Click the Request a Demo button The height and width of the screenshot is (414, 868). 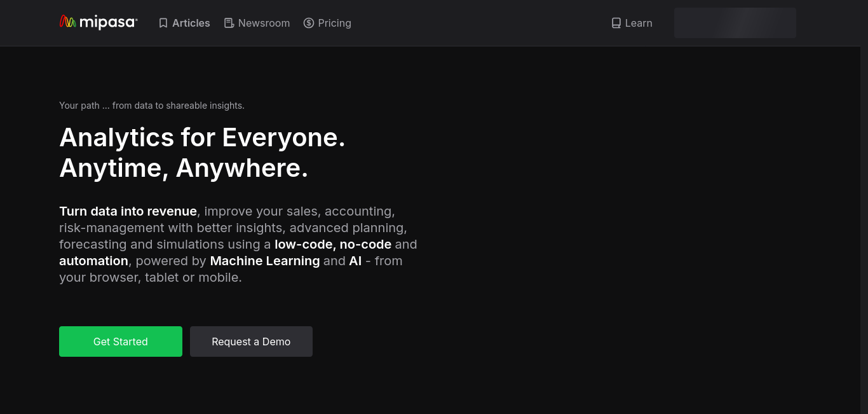pos(251,342)
